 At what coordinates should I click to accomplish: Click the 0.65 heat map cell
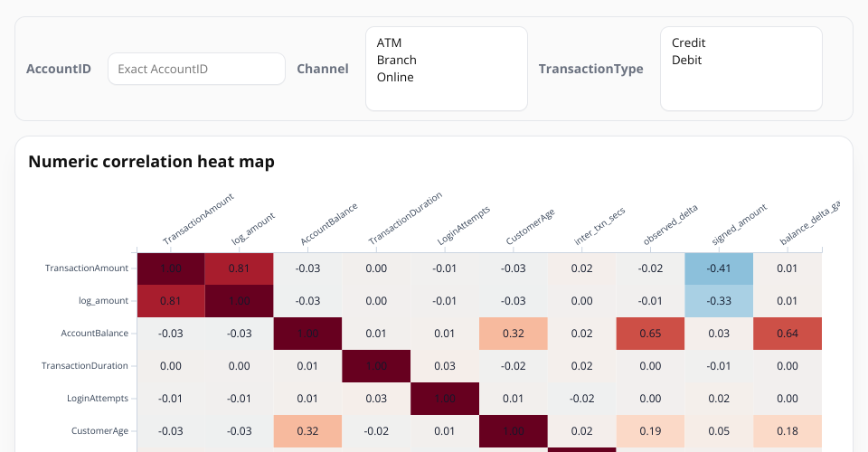pyautogui.click(x=651, y=334)
